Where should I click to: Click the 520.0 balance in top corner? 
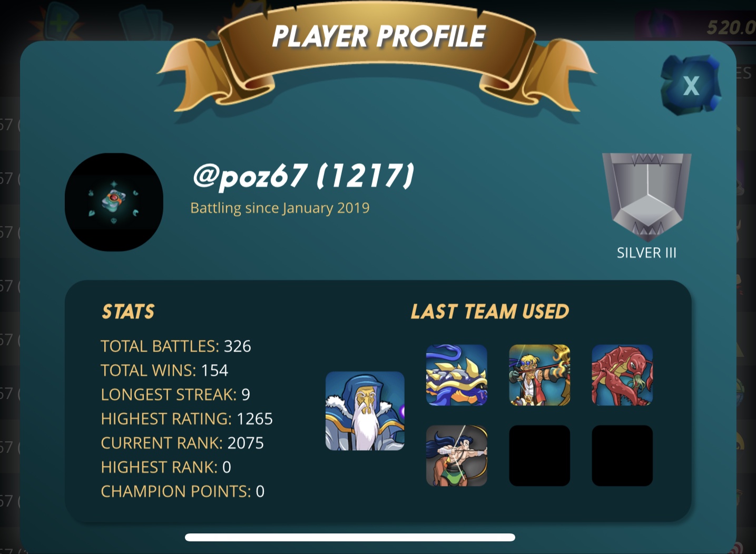click(x=731, y=27)
